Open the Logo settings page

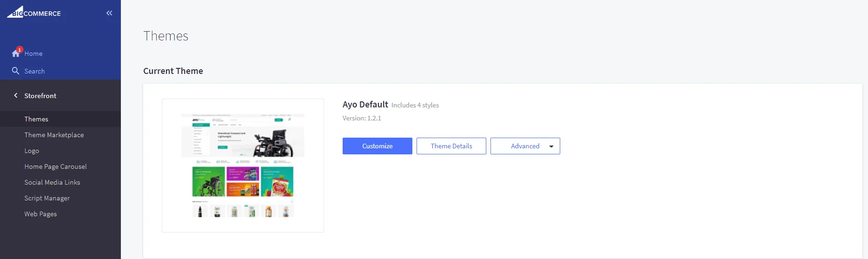tap(32, 151)
